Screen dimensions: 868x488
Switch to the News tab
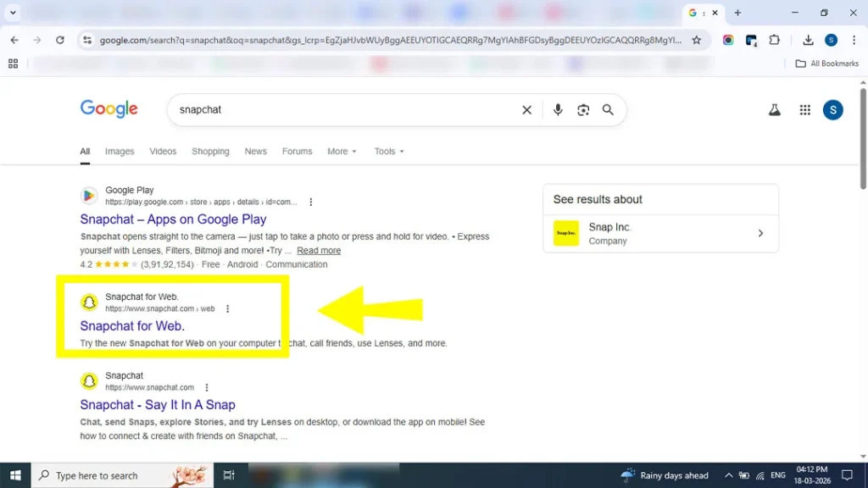(x=255, y=152)
